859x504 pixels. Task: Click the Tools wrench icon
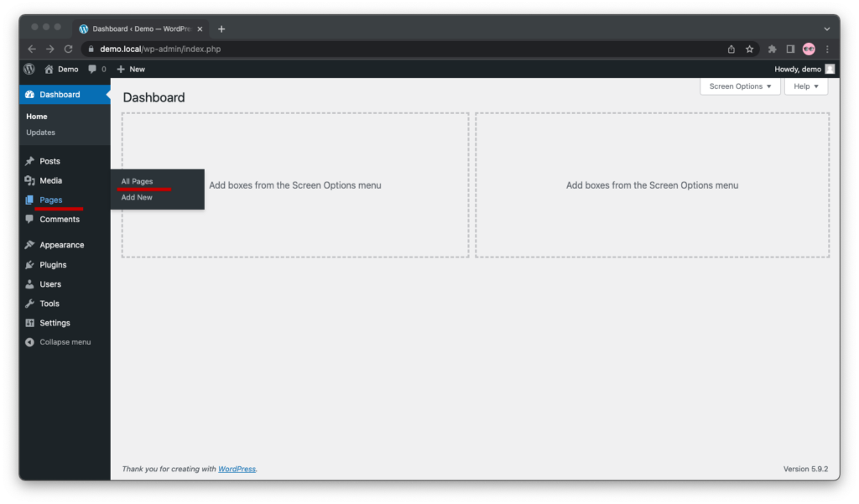(29, 304)
